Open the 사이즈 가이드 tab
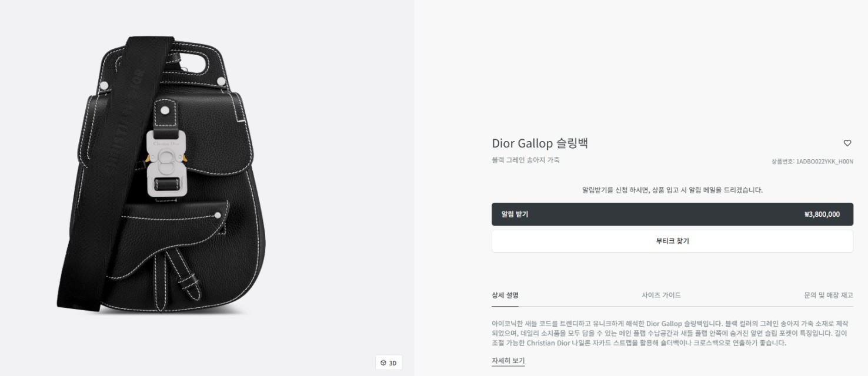 pos(661,296)
